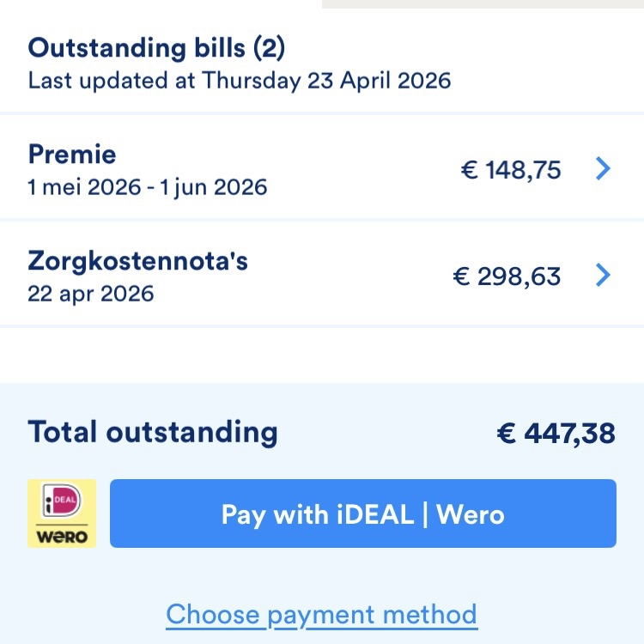
Task: Open the Choose payment method link
Action: point(321,615)
